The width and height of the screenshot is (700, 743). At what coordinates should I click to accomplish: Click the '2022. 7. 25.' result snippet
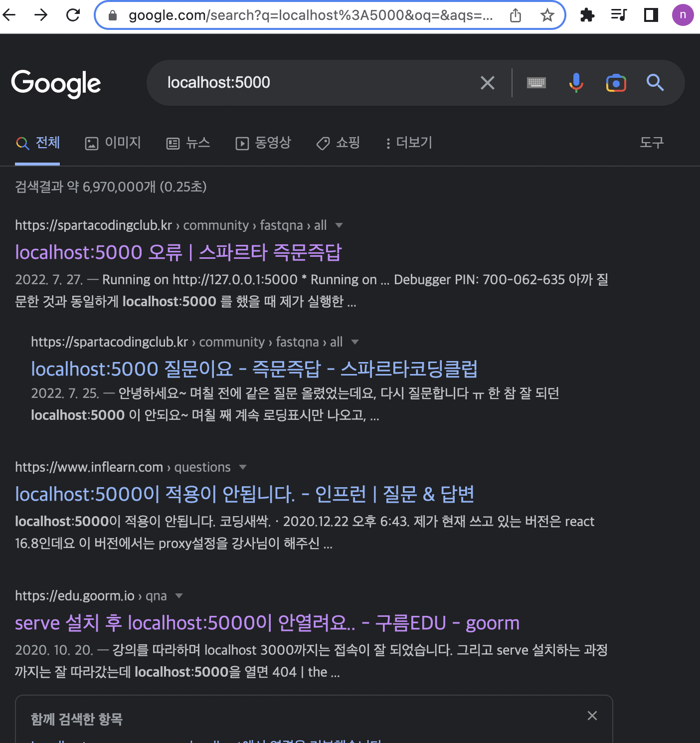[295, 404]
